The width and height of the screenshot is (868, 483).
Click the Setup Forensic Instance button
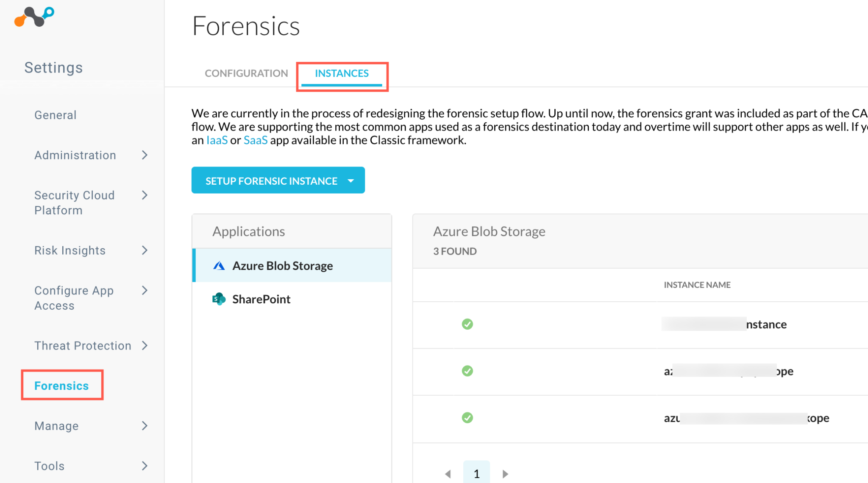coord(271,180)
